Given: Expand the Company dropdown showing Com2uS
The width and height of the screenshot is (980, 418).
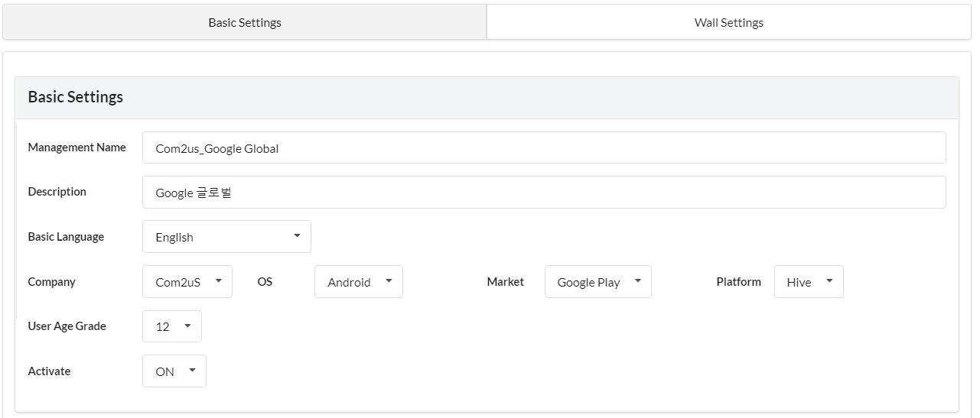Looking at the screenshot, I should (x=187, y=282).
